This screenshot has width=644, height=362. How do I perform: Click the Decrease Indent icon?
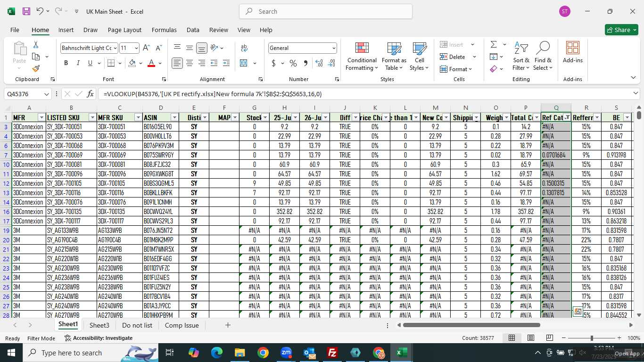click(x=214, y=63)
